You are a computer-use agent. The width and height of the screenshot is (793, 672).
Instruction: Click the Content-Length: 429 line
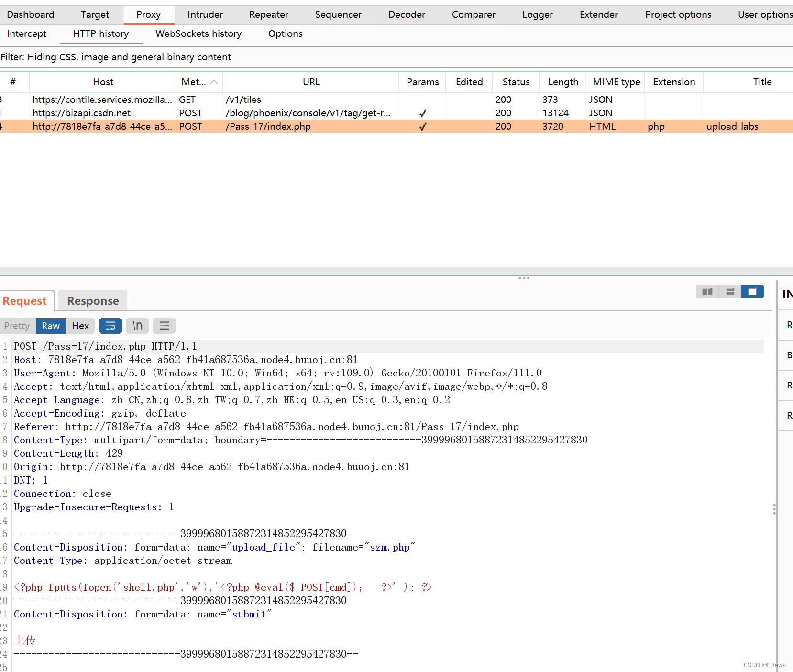pyautogui.click(x=68, y=453)
